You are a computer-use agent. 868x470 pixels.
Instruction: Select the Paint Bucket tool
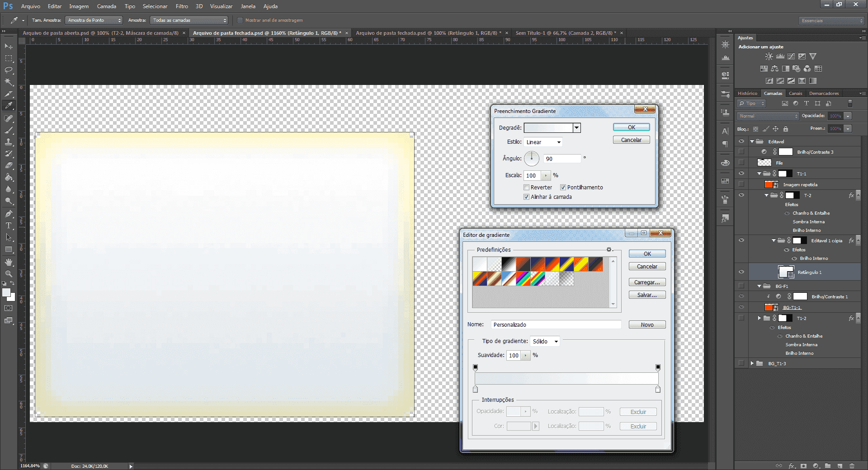point(9,177)
